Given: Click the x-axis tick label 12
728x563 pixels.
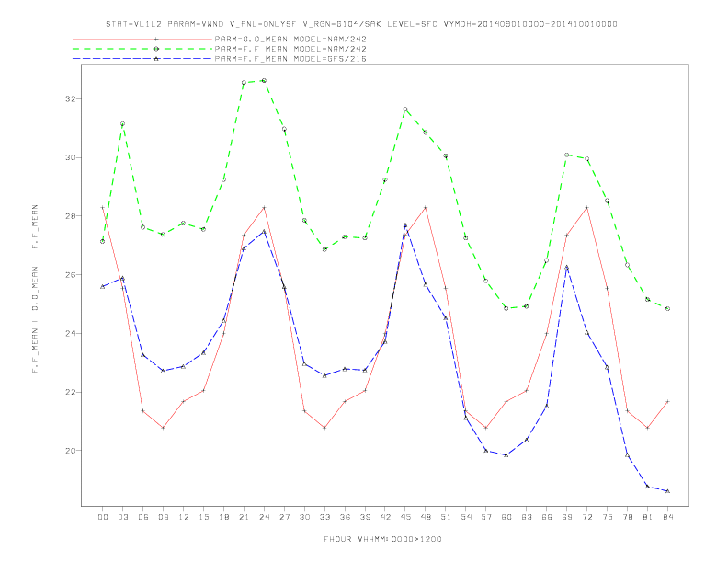Looking at the screenshot, I should [184, 517].
